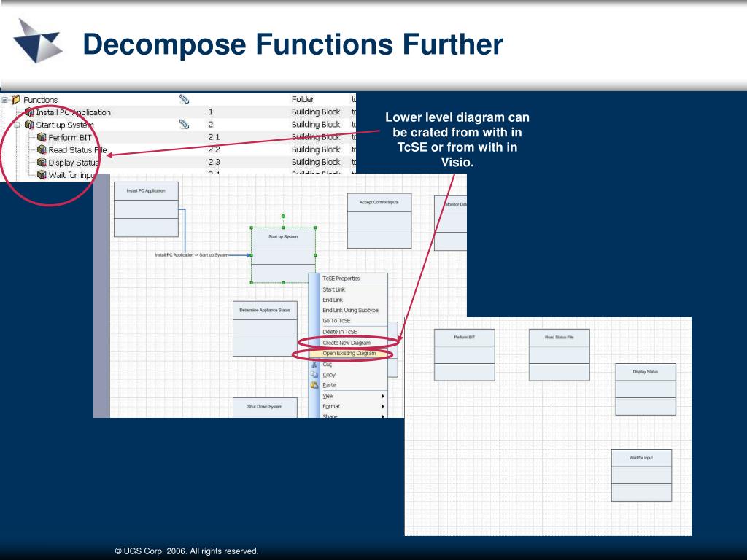Screen dimensions: 747x560
Task: Select the Install PC Application diagram block
Action: (x=146, y=209)
